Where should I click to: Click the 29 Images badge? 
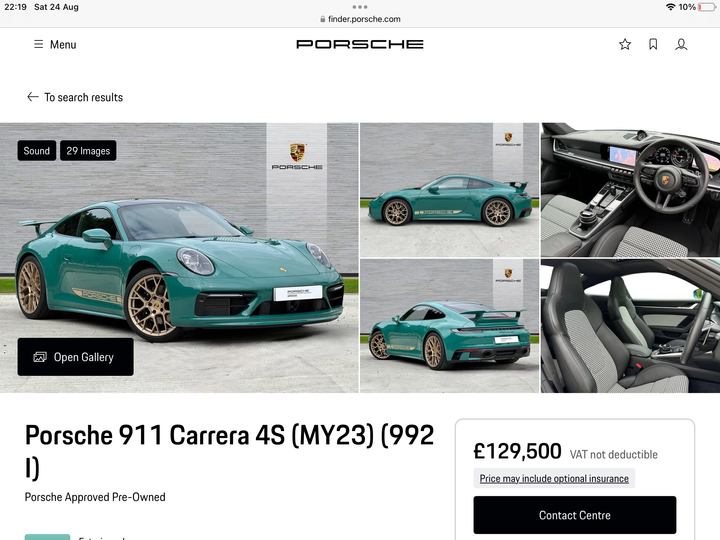(88, 151)
